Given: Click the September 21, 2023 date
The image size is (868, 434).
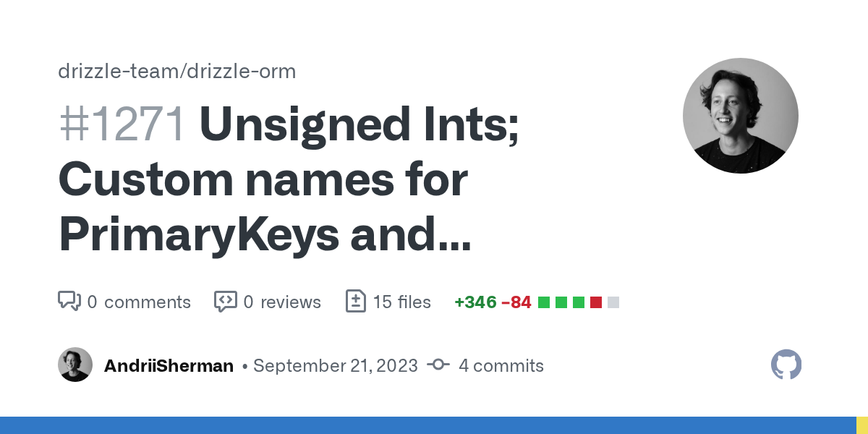Looking at the screenshot, I should pyautogui.click(x=335, y=366).
